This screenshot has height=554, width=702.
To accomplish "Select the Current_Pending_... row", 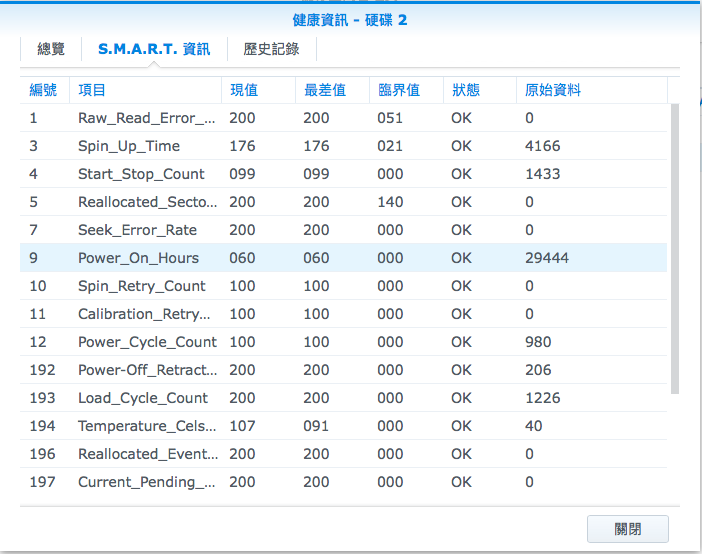I will click(x=343, y=481).
